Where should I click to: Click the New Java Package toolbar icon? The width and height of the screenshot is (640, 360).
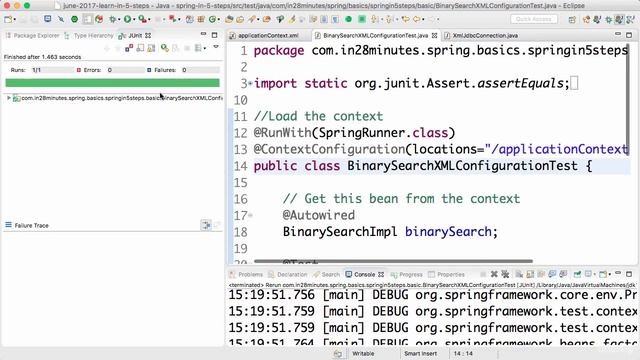pyautogui.click(x=201, y=19)
